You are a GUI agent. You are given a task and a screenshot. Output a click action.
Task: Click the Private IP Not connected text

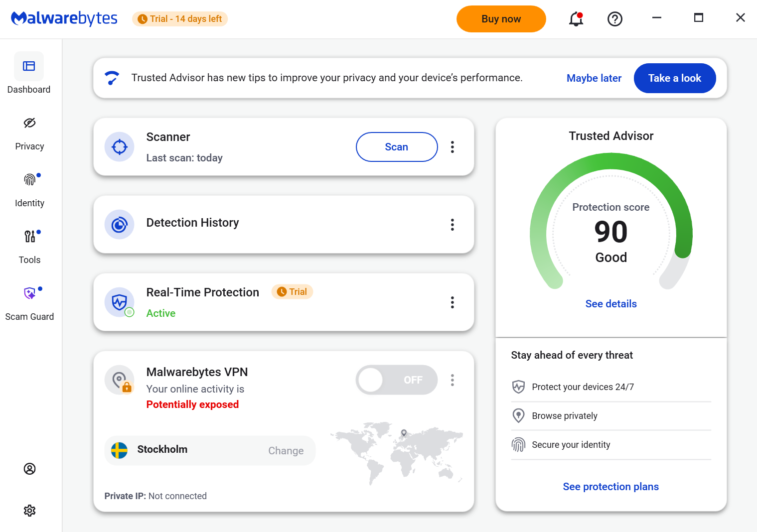(x=155, y=496)
